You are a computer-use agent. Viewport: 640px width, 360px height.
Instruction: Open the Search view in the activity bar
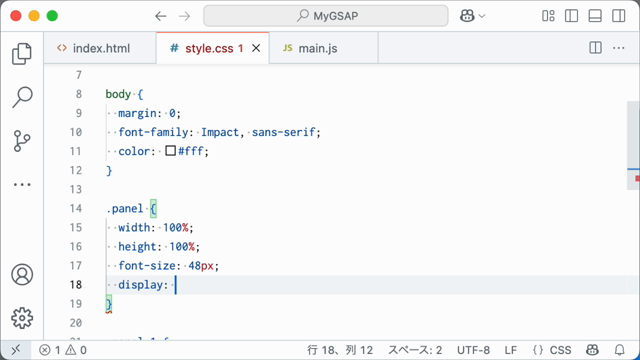[22, 97]
